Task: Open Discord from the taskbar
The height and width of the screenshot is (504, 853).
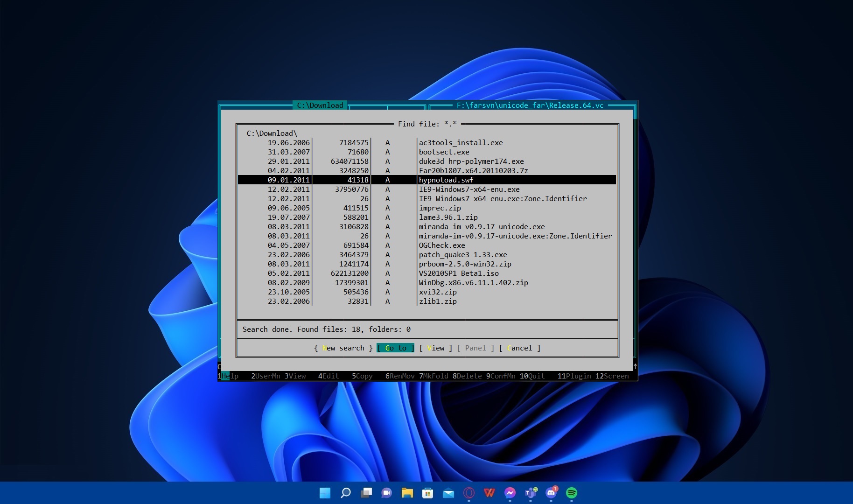Action: 551,493
